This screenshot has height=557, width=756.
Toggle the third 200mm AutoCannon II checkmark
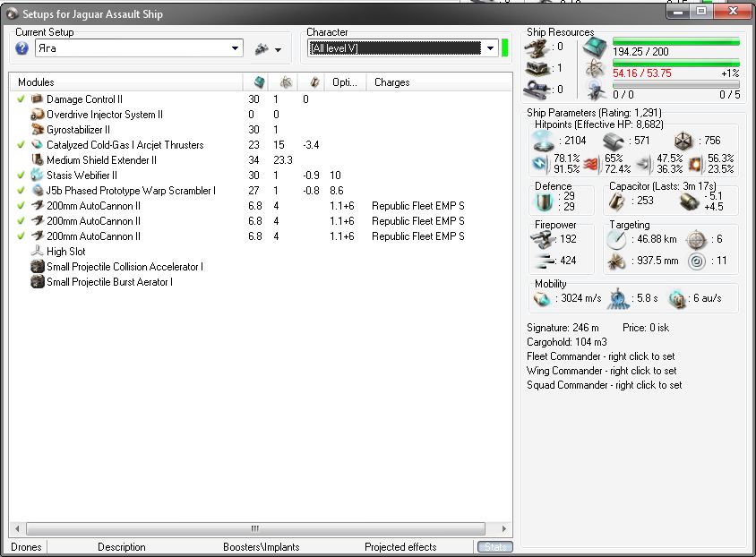click(21, 236)
